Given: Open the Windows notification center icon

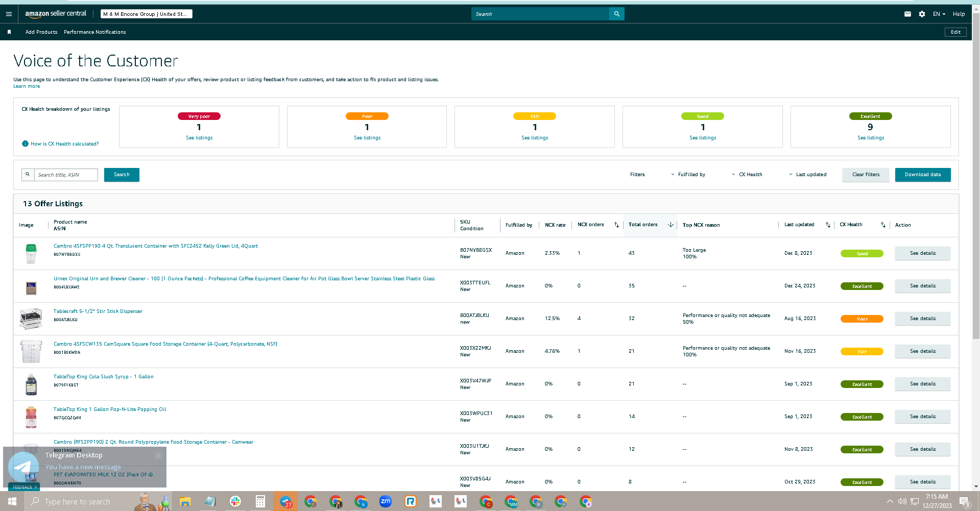Looking at the screenshot, I should [964, 501].
